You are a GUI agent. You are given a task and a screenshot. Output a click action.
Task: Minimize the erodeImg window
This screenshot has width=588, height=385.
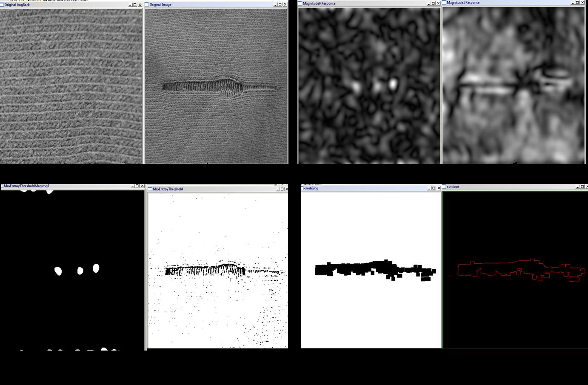pyautogui.click(x=428, y=188)
